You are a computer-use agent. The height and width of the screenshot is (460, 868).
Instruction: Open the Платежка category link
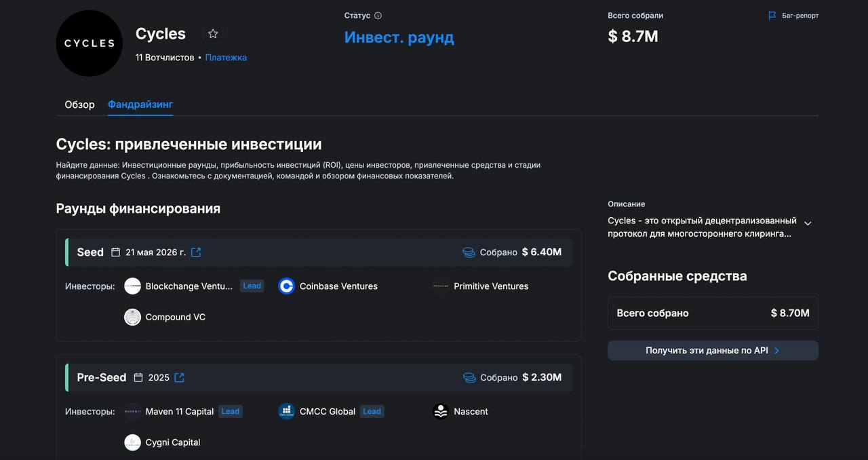[x=226, y=58]
